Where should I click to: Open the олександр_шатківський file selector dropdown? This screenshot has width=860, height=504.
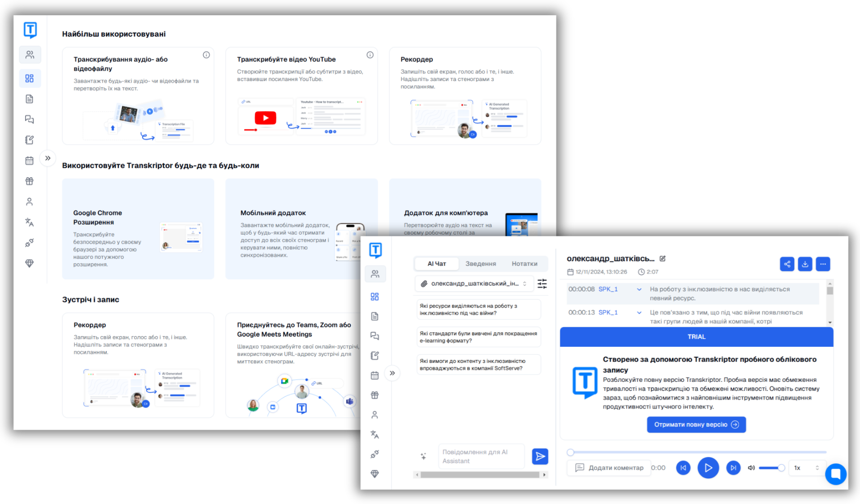pos(475,283)
